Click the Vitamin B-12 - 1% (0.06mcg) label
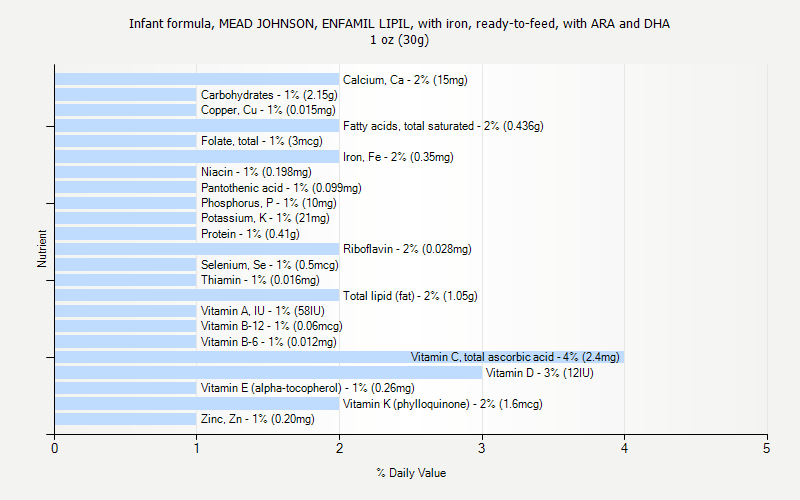Screen dimensions: 800x500 point(271,326)
